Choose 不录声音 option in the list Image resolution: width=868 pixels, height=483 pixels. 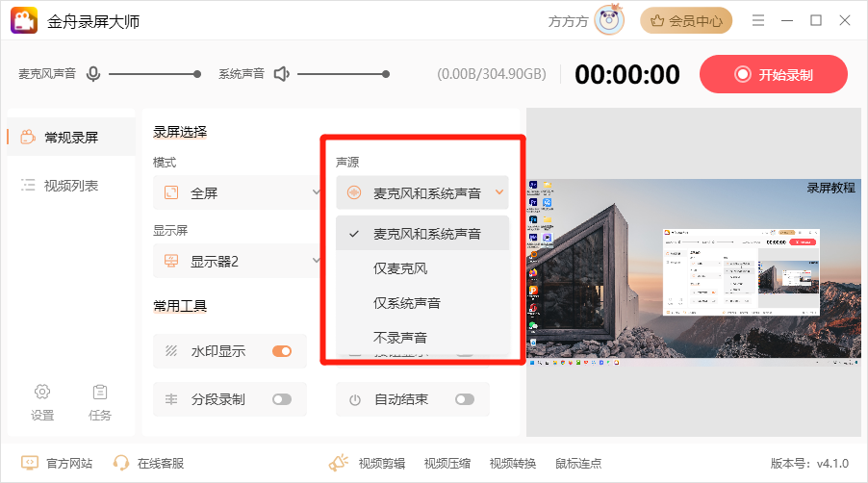400,338
